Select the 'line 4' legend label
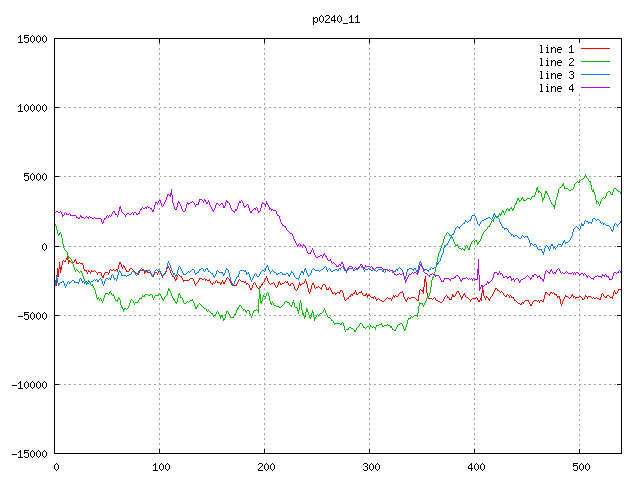The width and height of the screenshot is (640, 480). [556, 88]
